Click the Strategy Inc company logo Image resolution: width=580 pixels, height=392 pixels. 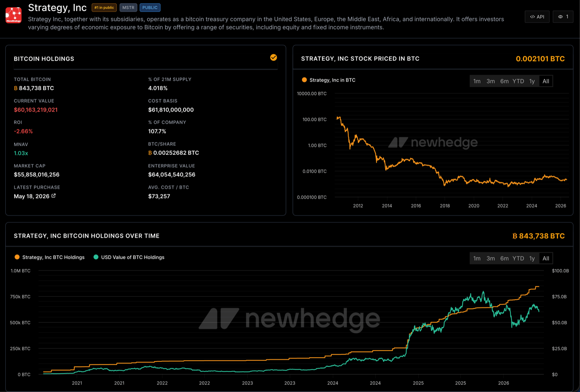13,15
